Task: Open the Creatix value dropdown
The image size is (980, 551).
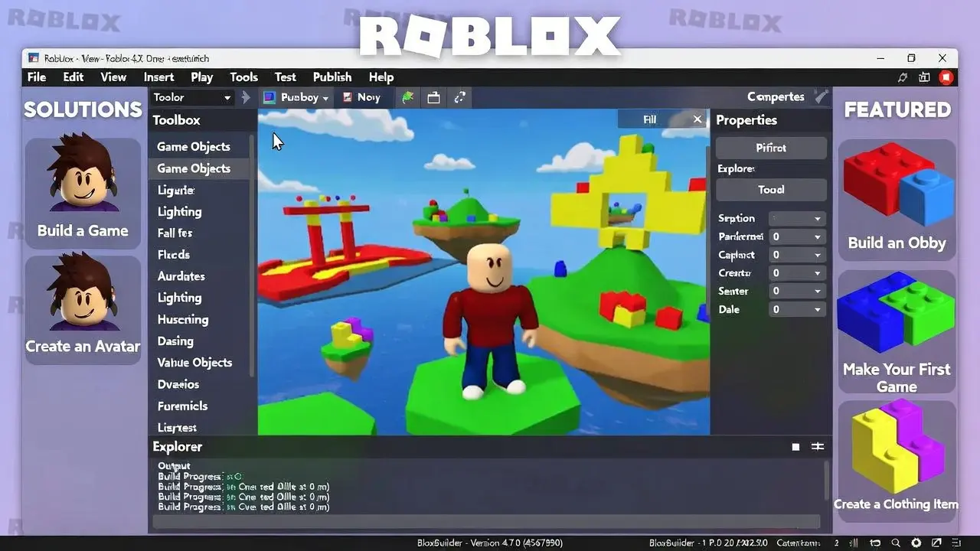Action: coord(797,273)
